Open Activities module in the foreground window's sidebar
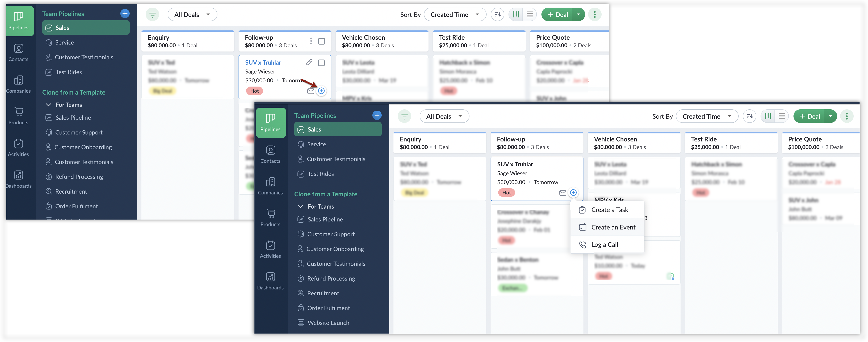This screenshot has width=868, height=342. (x=270, y=249)
